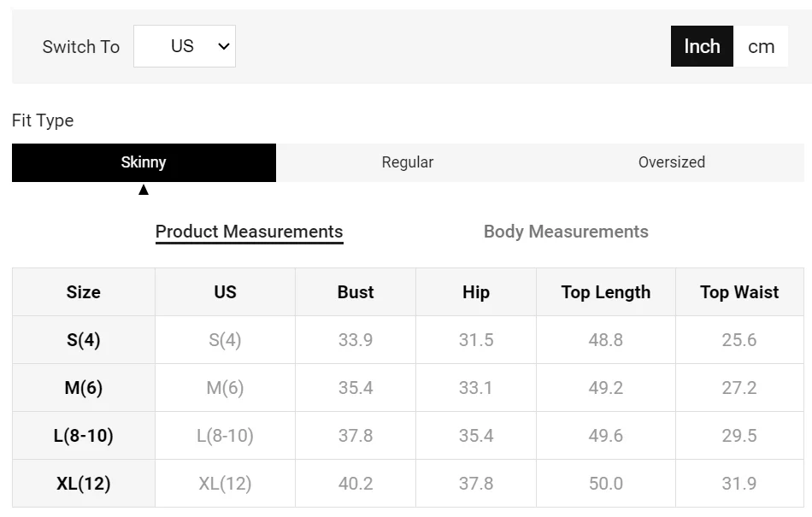This screenshot has width=812, height=517.
Task: Click the Top Waist column header
Action: (x=739, y=292)
